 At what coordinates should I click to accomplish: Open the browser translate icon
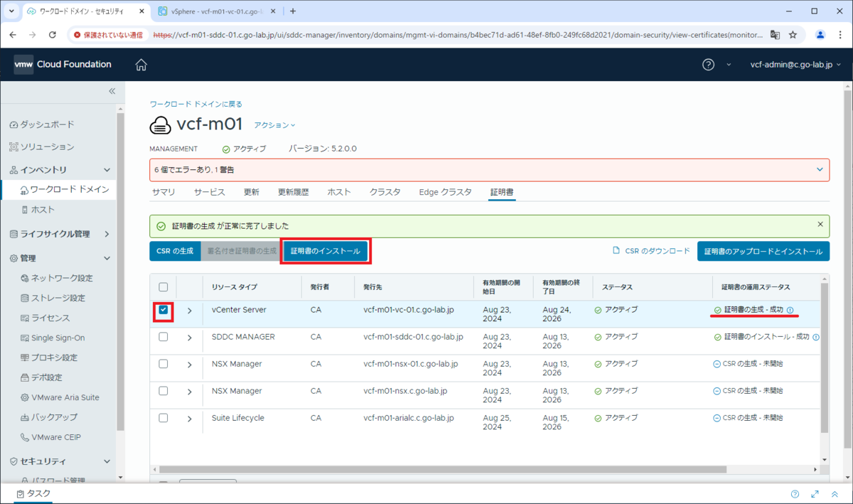[x=776, y=34]
